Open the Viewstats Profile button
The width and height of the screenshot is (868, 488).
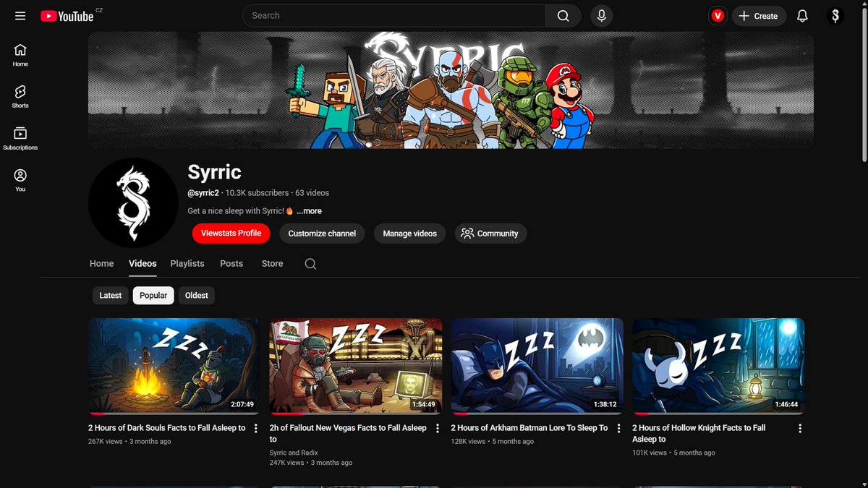click(231, 234)
